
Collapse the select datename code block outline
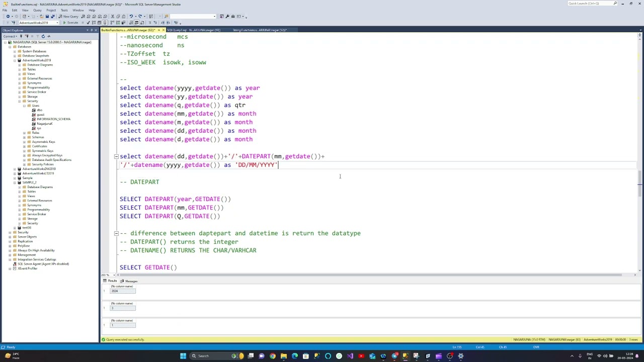(x=116, y=156)
